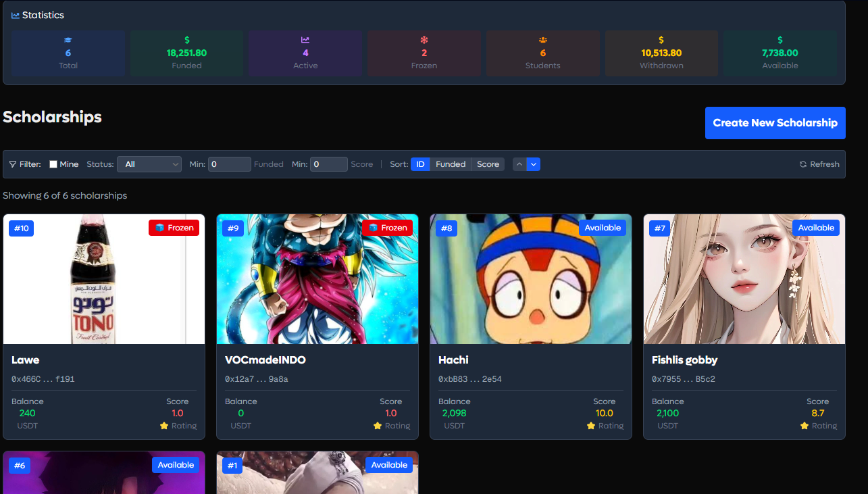Image resolution: width=868 pixels, height=494 pixels.
Task: Click Create New Scholarship button
Action: tap(775, 123)
